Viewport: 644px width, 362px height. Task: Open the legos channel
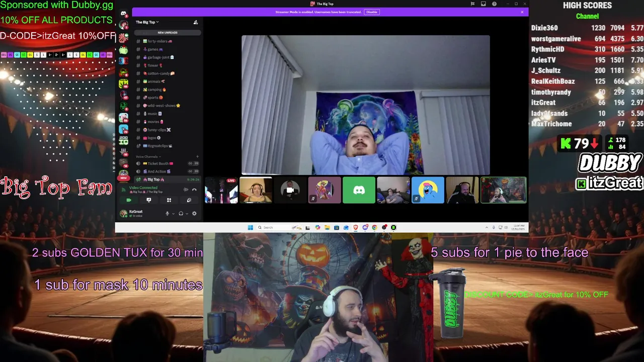168,138
